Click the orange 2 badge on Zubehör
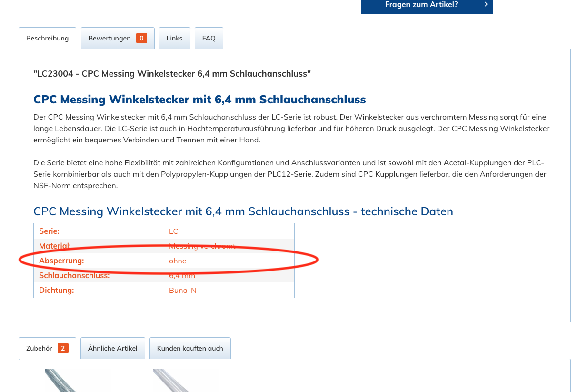 click(x=63, y=348)
